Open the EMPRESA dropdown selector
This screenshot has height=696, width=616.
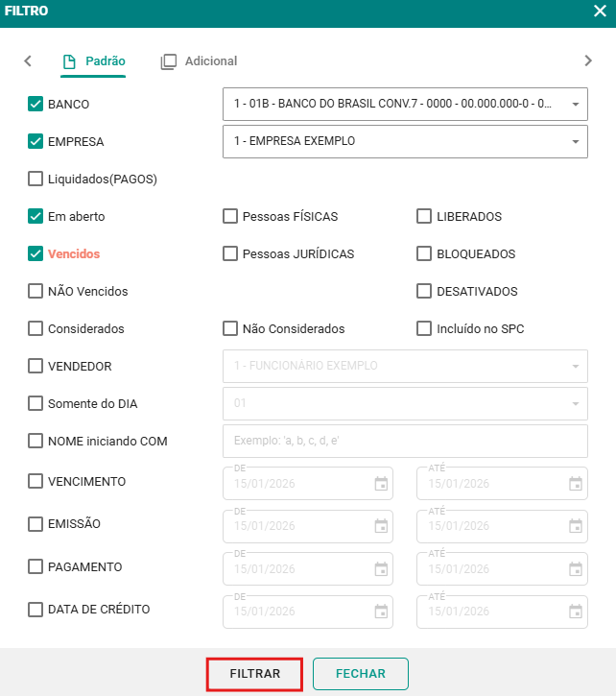coord(575,141)
